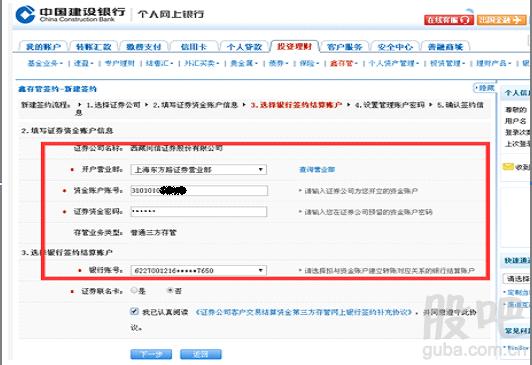Focus the 资金账户账号 input field
The height and width of the screenshot is (365, 532).
pos(199,191)
